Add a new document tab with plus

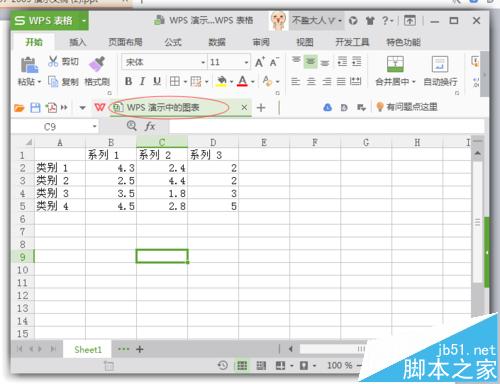tap(261, 107)
